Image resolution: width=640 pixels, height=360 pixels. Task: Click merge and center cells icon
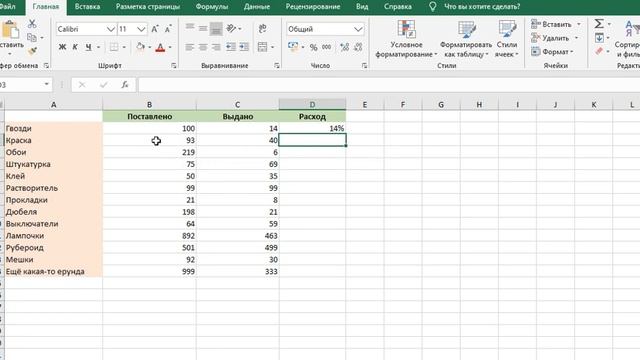point(262,47)
